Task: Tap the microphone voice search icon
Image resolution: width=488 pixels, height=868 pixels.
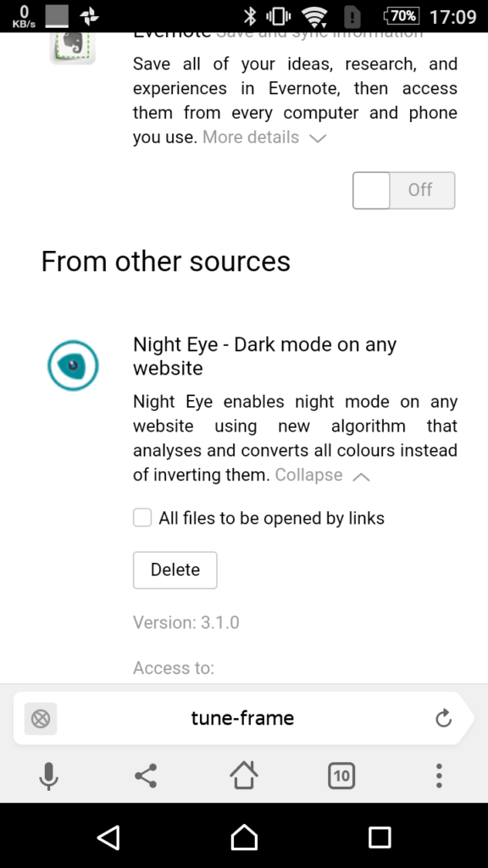Action: pos(48,776)
